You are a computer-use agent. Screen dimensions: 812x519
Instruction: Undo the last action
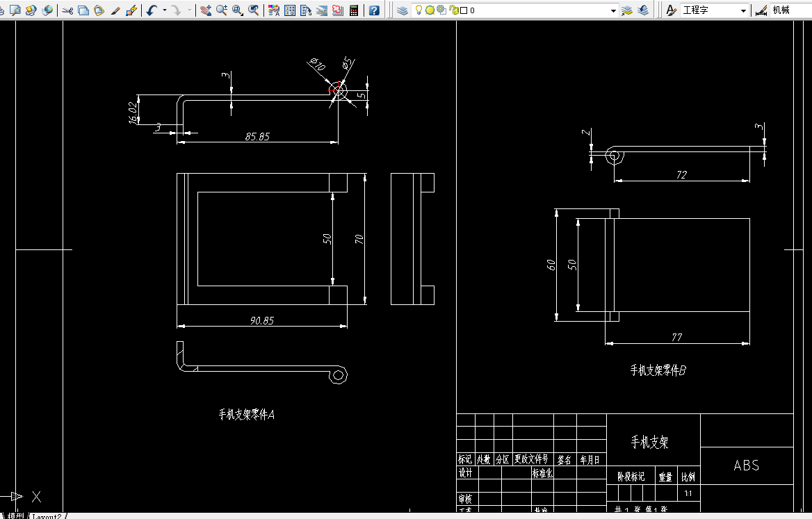152,10
